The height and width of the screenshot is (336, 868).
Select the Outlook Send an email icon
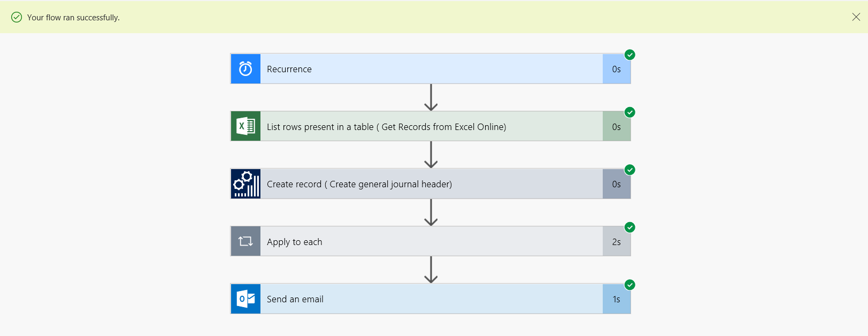245,299
